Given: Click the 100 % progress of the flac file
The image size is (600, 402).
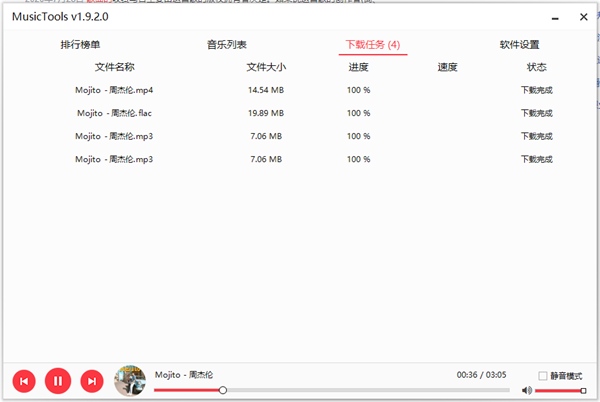Looking at the screenshot, I should point(359,113).
